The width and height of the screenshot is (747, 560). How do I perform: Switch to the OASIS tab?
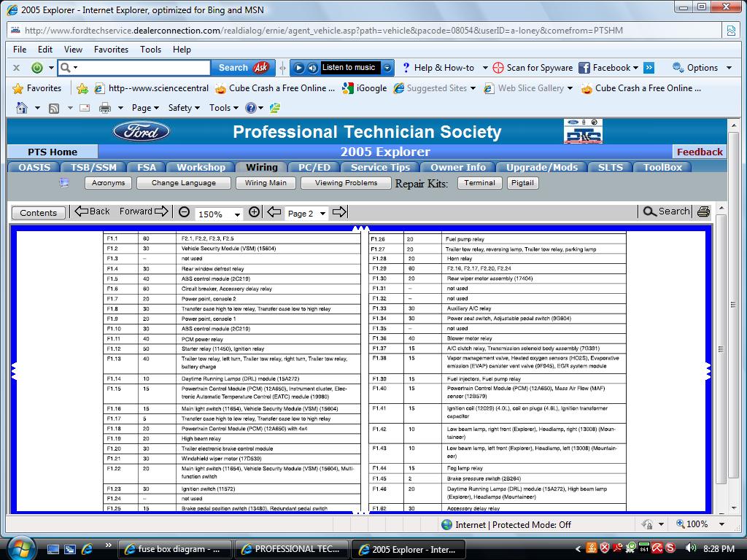34,167
